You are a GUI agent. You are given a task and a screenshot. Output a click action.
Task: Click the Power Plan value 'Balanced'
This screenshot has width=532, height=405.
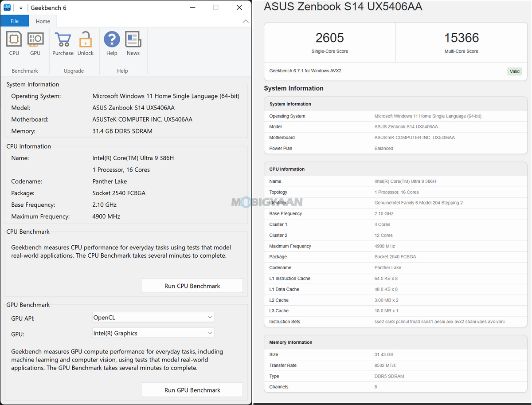[384, 148]
